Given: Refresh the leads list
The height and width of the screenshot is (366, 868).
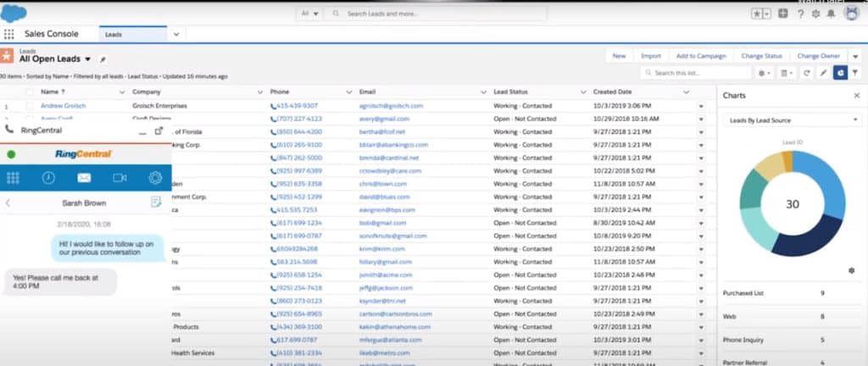Looking at the screenshot, I should click(x=807, y=74).
